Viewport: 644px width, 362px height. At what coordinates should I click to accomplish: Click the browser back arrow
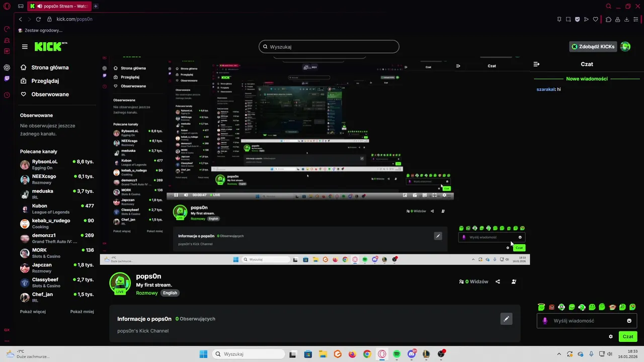(20, 19)
